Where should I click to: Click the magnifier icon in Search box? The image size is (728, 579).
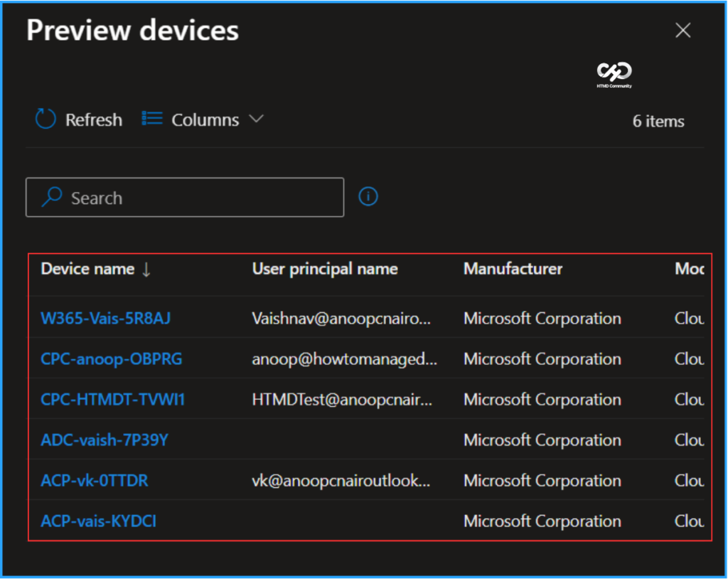(51, 197)
